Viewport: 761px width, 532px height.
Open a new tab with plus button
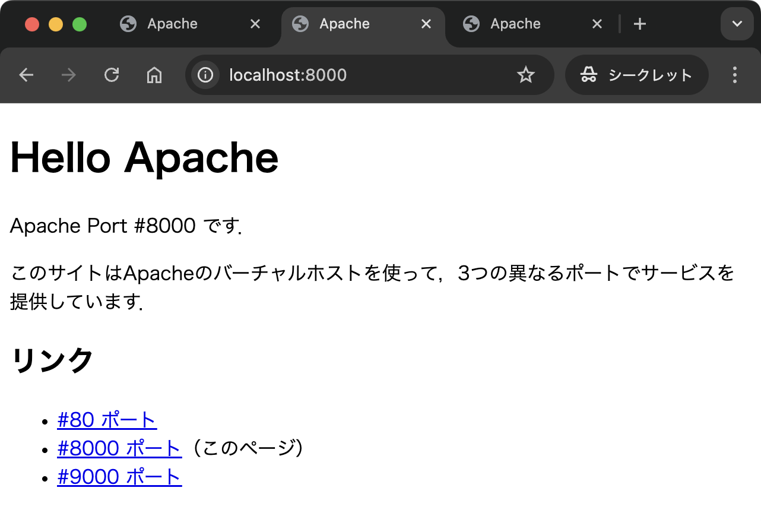pos(639,24)
